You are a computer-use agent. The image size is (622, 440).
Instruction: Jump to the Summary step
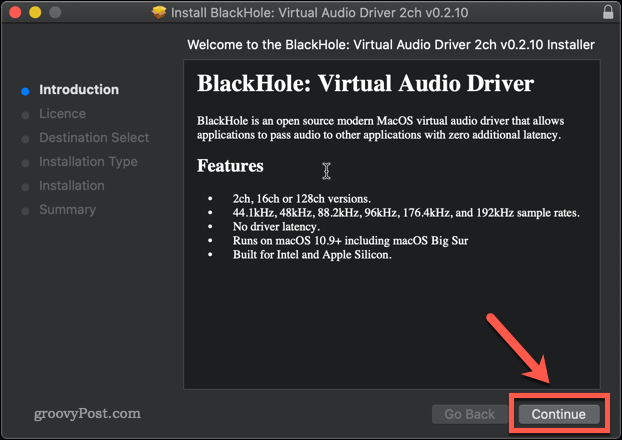click(67, 210)
